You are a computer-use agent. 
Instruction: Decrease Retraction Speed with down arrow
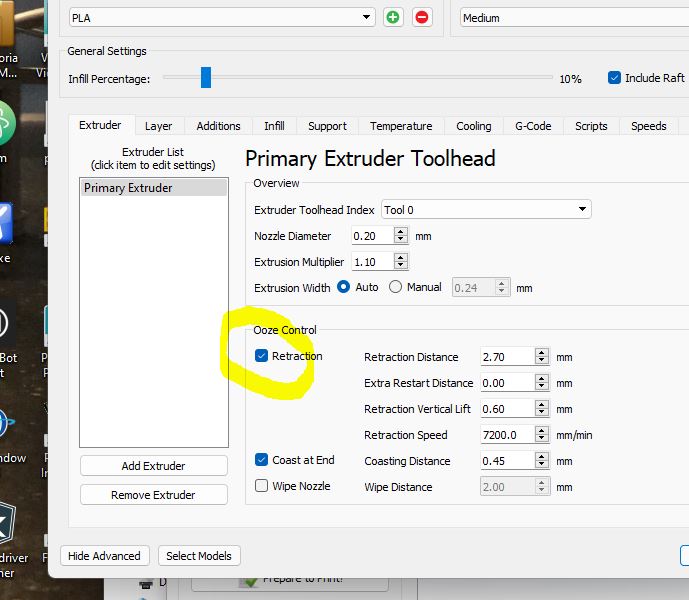pyautogui.click(x=542, y=439)
